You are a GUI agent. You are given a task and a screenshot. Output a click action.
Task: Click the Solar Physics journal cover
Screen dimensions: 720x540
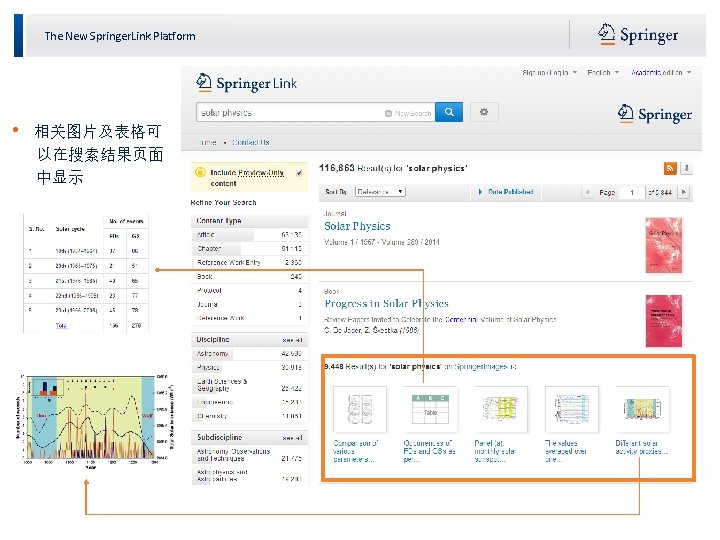pos(664,245)
